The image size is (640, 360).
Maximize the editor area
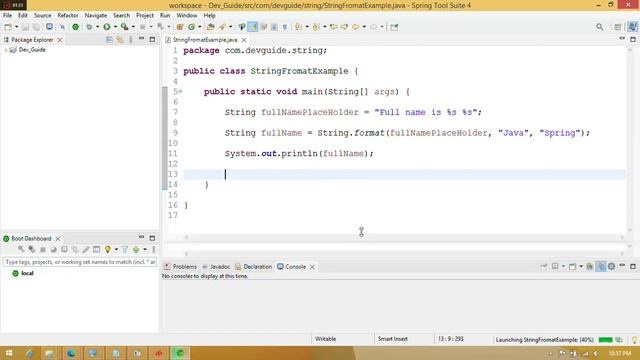[633, 39]
